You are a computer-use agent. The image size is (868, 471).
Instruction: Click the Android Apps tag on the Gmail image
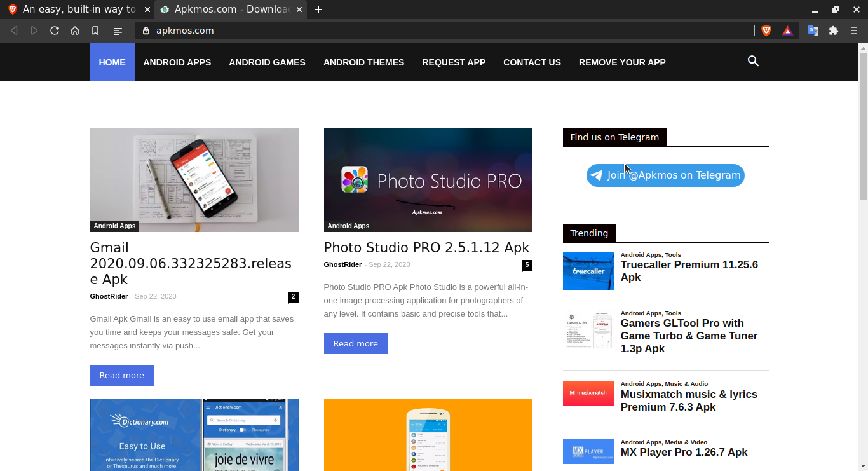click(x=114, y=226)
